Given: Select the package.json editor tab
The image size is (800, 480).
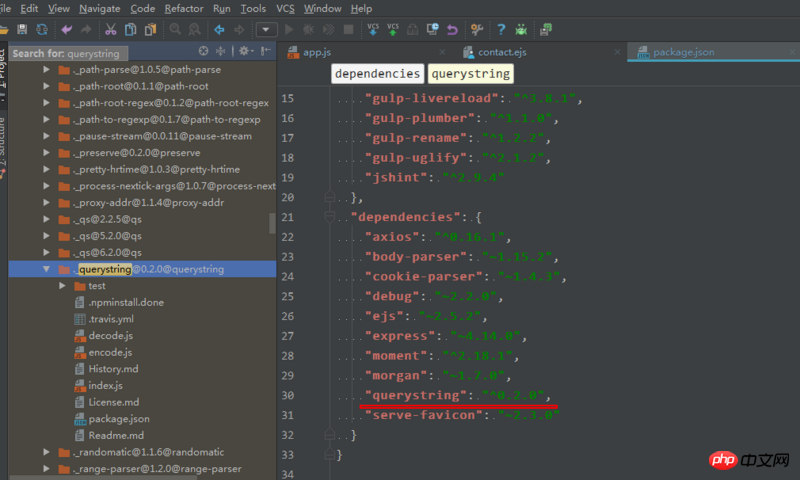Looking at the screenshot, I should click(684, 52).
